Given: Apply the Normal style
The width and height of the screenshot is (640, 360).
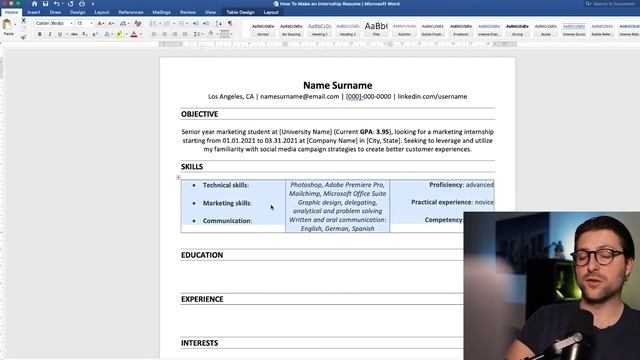Looking at the screenshot, I should tap(263, 29).
